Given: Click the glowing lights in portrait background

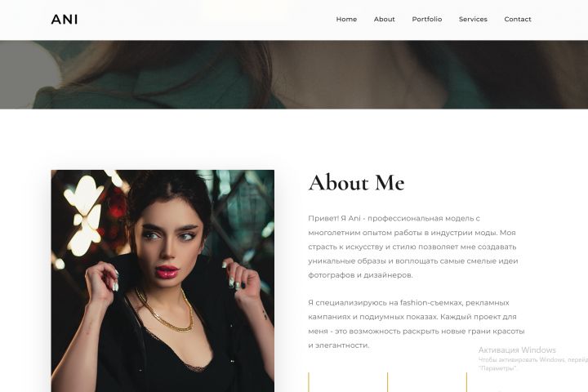Looking at the screenshot, I should [85, 215].
